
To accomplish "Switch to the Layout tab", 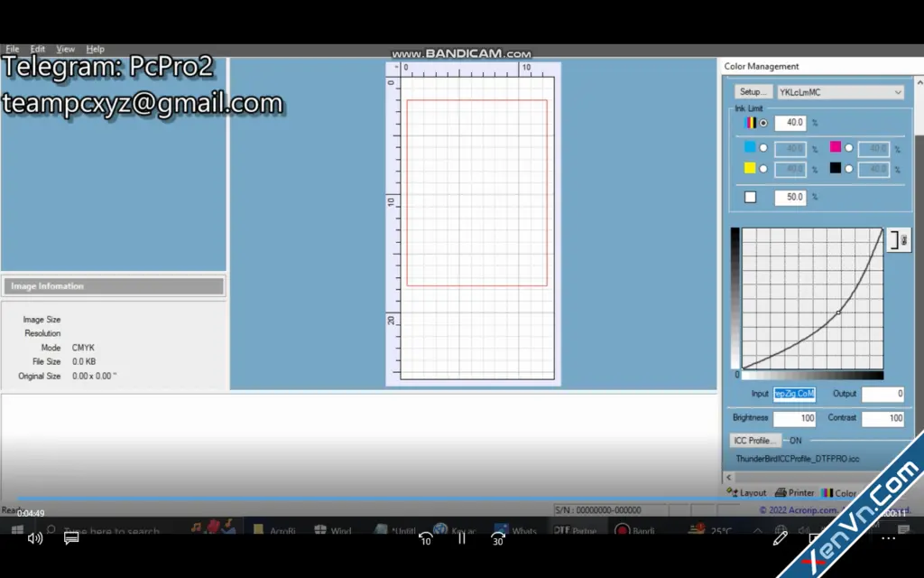I will (746, 492).
